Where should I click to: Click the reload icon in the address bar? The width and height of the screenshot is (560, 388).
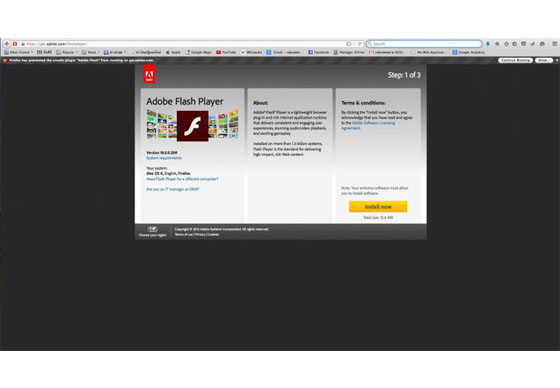[x=360, y=44]
